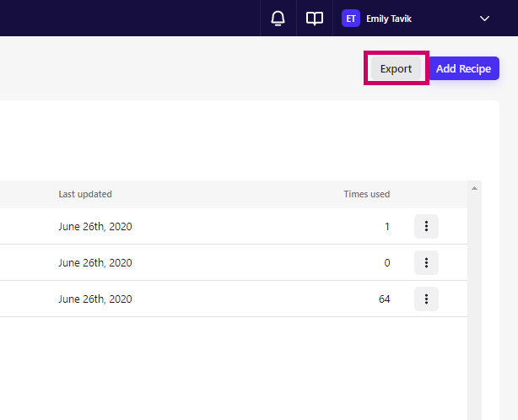Open the three-dot menu for row used 64 times
The image size is (518, 420).
pyautogui.click(x=426, y=299)
